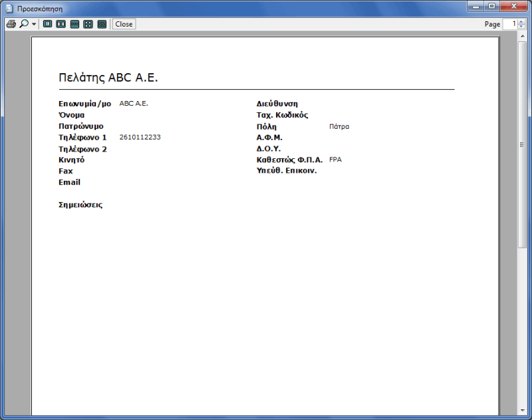Click the magnifier zoom icon

24,24
